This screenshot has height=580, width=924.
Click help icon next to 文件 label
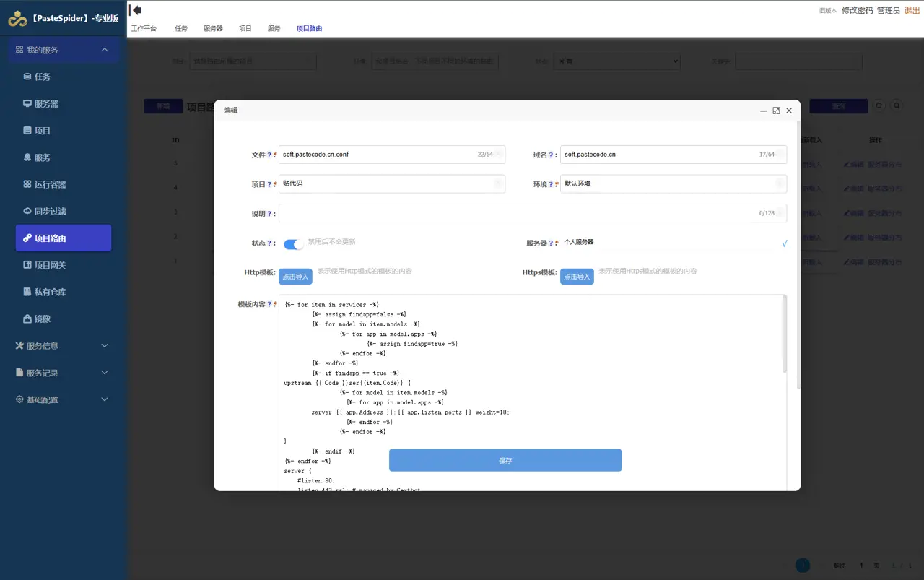click(x=269, y=155)
